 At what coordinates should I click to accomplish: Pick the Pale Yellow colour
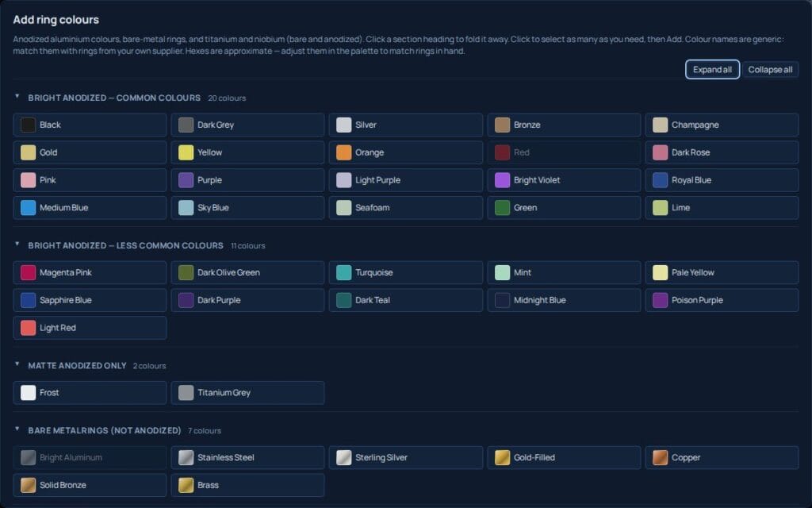click(x=722, y=273)
